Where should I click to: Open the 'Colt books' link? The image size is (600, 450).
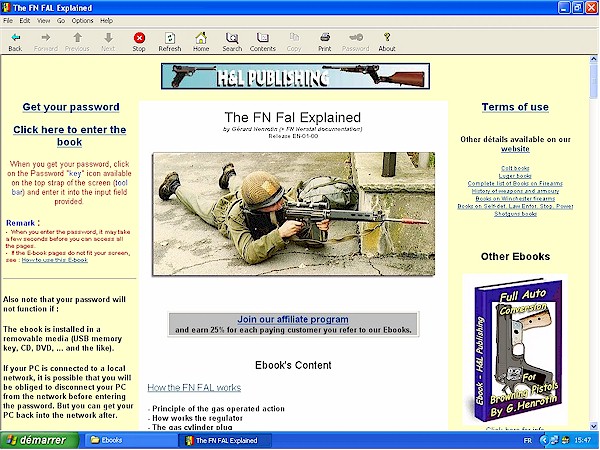[x=515, y=168]
